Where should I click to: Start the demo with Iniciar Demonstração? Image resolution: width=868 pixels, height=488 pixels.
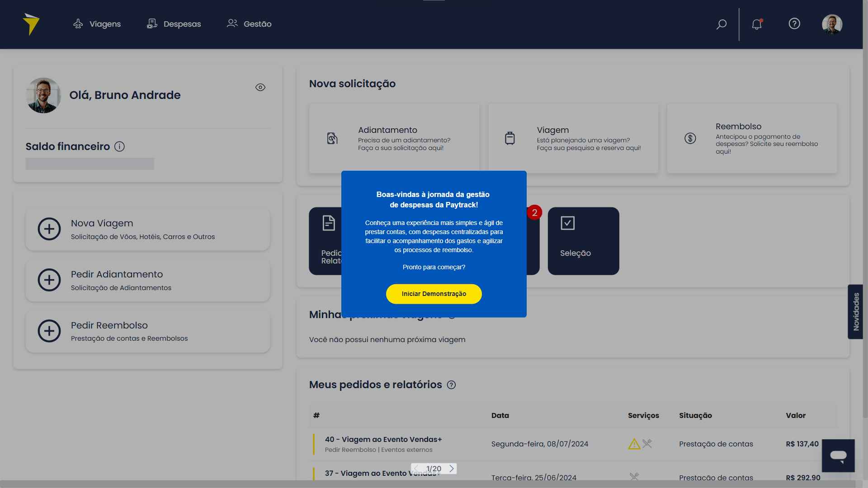click(x=434, y=294)
